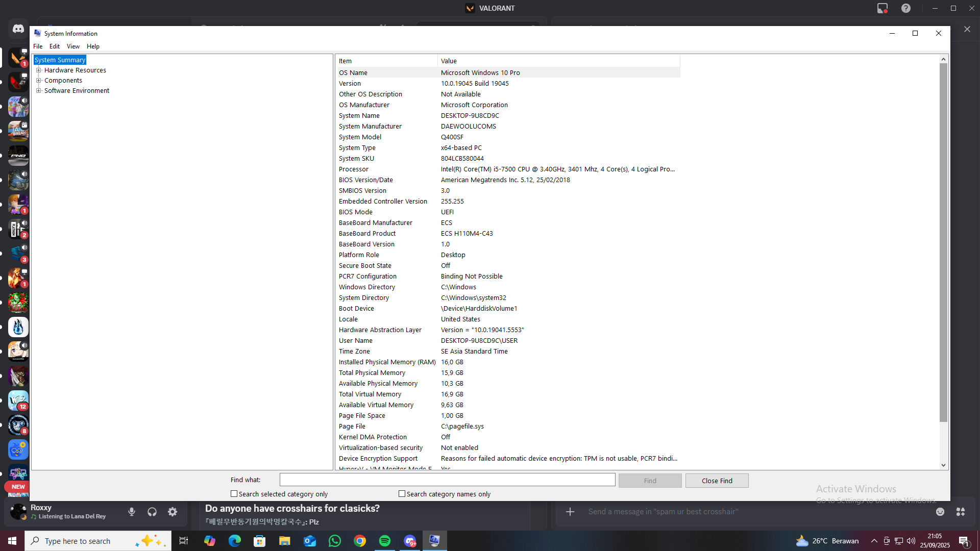This screenshot has height=551, width=980.
Task: Mute microphone in Discord user panel
Action: pos(132,512)
